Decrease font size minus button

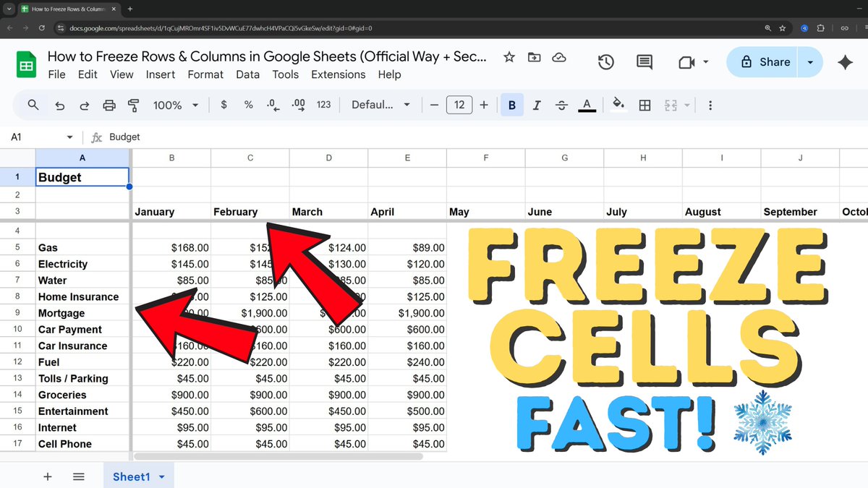(434, 105)
